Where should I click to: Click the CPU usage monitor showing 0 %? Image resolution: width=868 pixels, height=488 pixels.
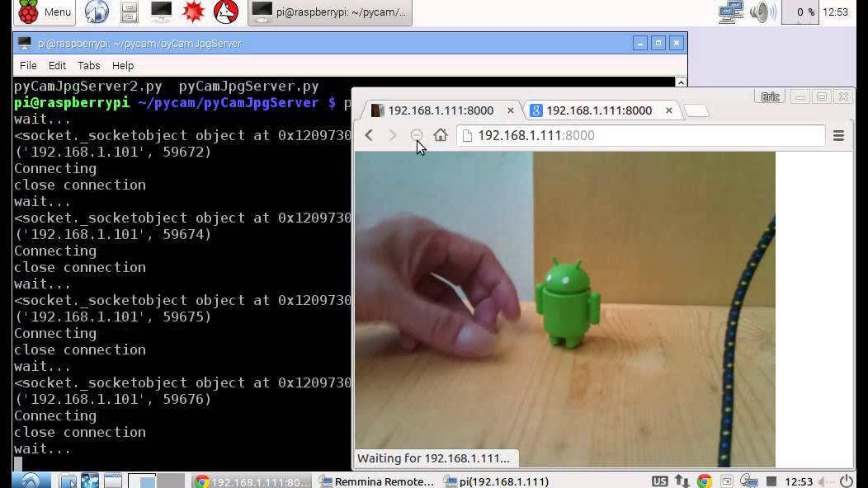(800, 12)
